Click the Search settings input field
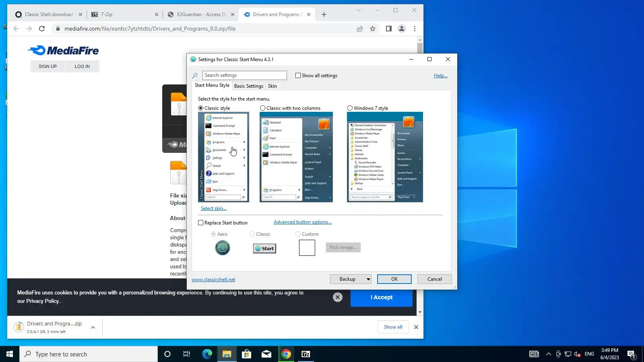 click(x=245, y=75)
